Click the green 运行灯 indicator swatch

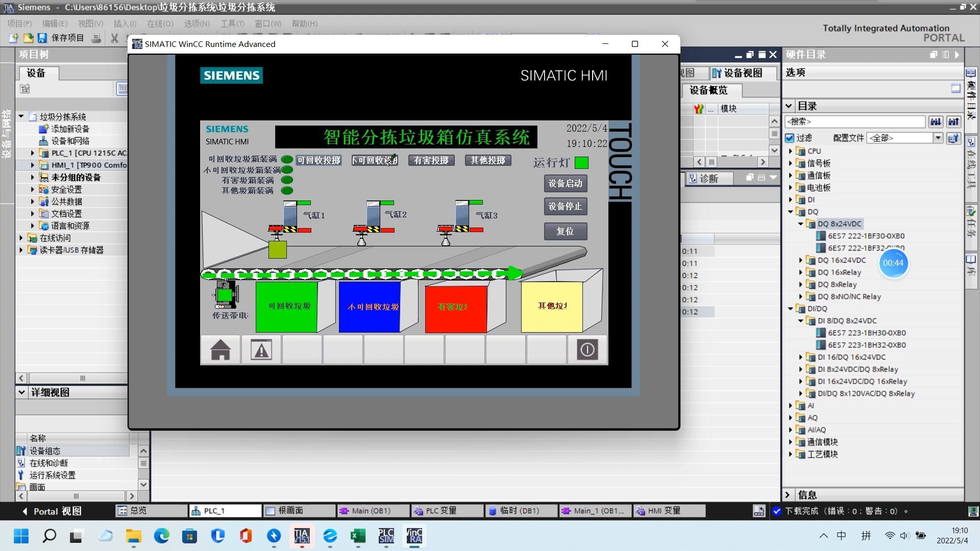[x=581, y=163]
